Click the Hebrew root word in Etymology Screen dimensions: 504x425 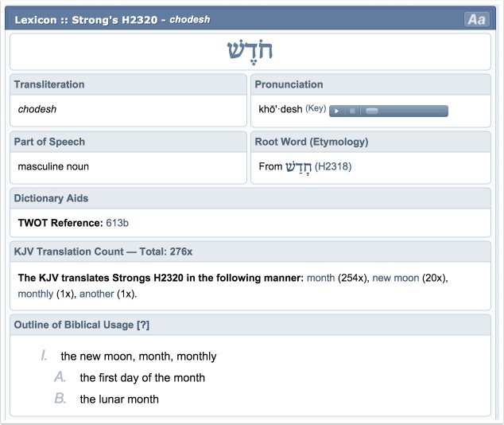[299, 166]
